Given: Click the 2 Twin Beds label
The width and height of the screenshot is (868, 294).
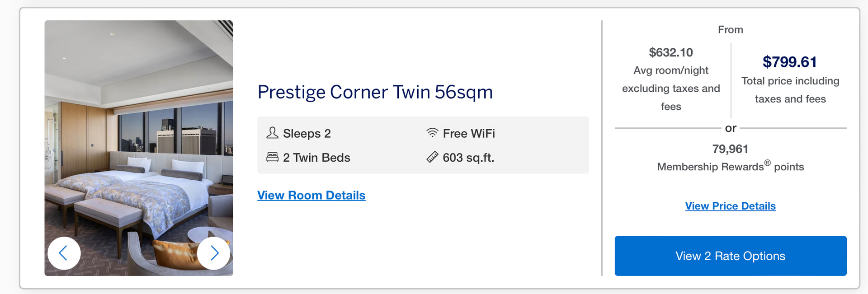Looking at the screenshot, I should click(316, 158).
